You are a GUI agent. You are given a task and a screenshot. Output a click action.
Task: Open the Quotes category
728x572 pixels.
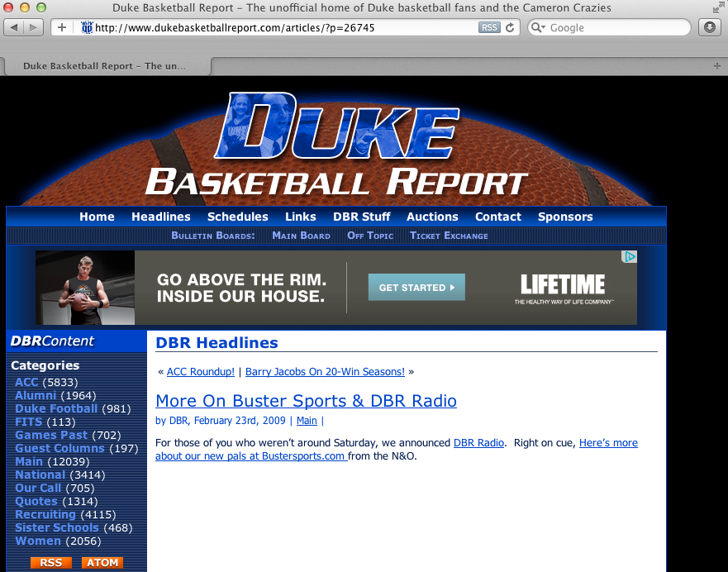click(x=36, y=502)
